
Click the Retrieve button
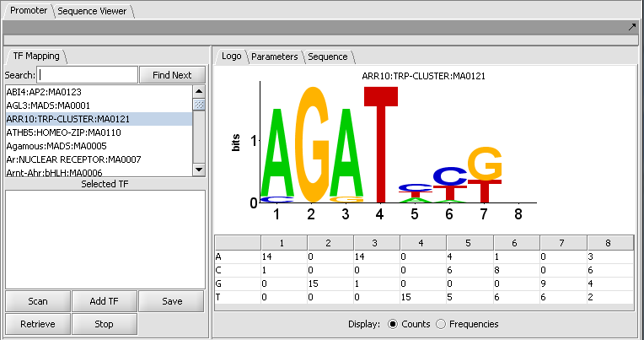[38, 324]
